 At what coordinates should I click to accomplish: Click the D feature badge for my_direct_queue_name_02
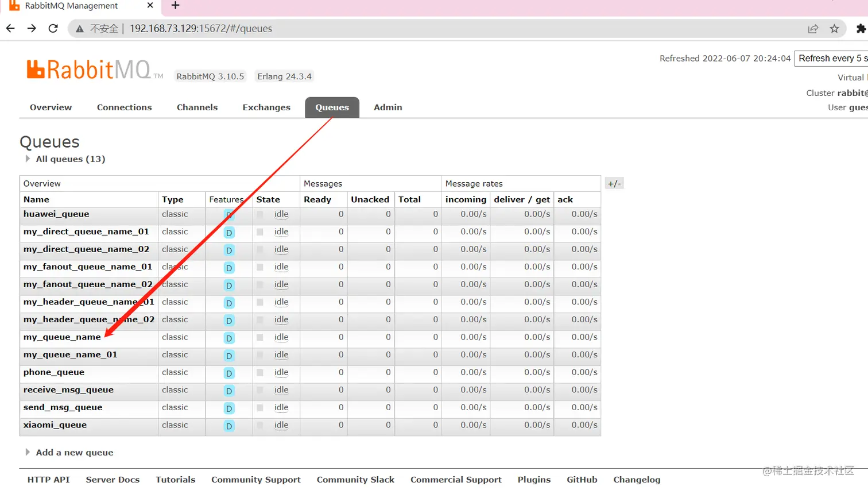pyautogui.click(x=229, y=250)
